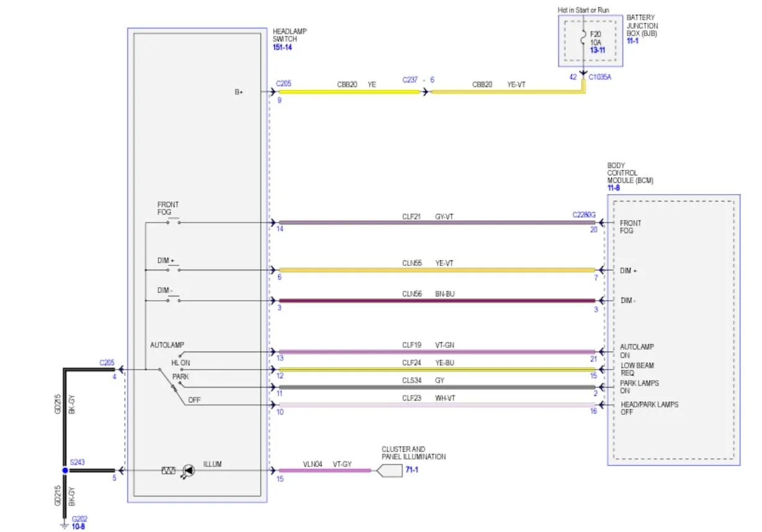Click the cluster illumination off-page arrow symbol
This screenshot has height=532, width=762.
tap(389, 471)
